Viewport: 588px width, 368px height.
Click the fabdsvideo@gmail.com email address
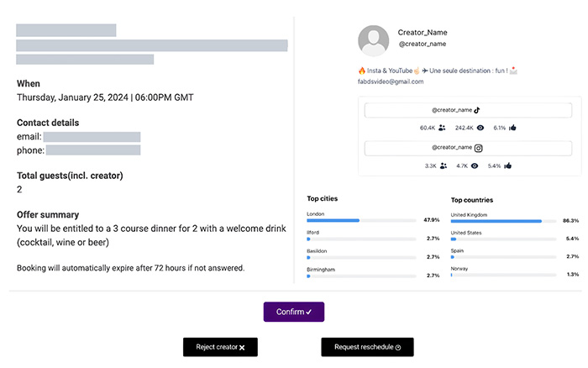391,81
